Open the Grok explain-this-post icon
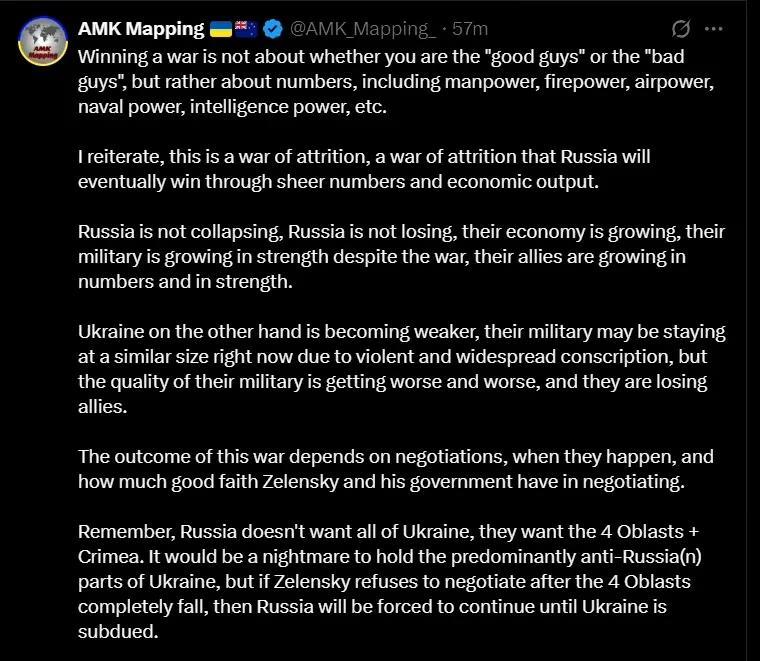760x661 pixels. pos(681,29)
